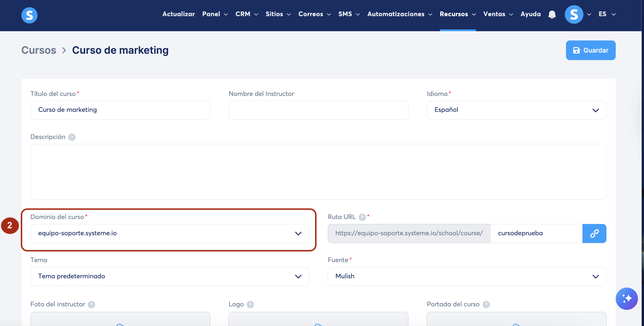This screenshot has height=326, width=644.
Task: Expand the Fuente dropdown showing Mulish
Action: (467, 276)
